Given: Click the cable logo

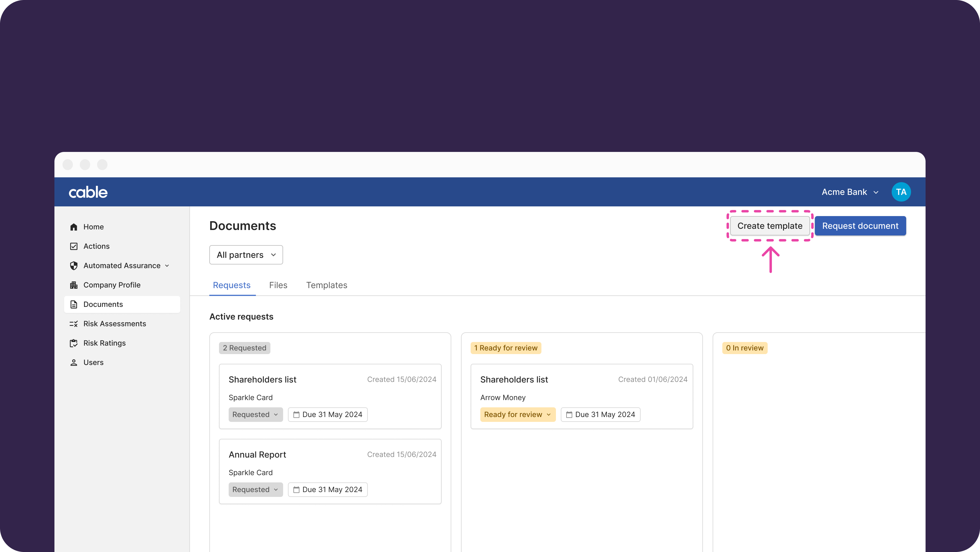Looking at the screenshot, I should pos(88,192).
